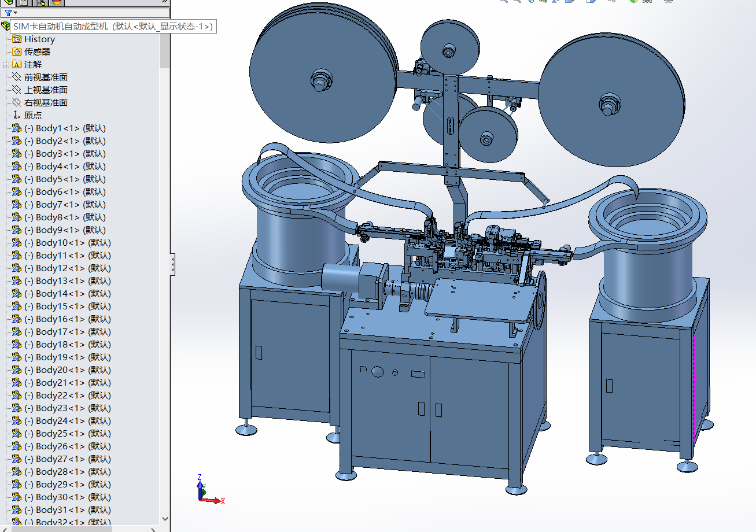Switch to the PropertyManager tab

(x=25, y=2)
